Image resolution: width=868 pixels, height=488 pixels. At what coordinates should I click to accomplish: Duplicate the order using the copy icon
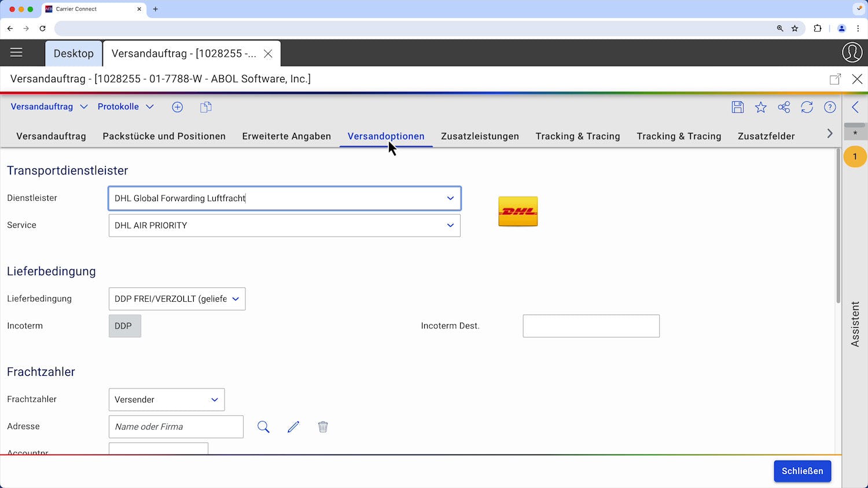(205, 107)
